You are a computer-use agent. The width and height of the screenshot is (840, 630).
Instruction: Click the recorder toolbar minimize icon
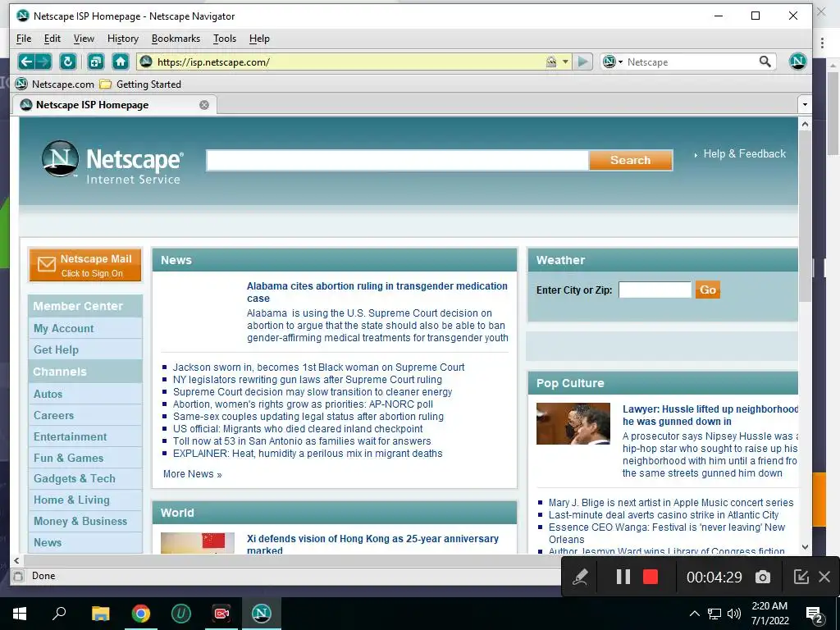click(801, 577)
